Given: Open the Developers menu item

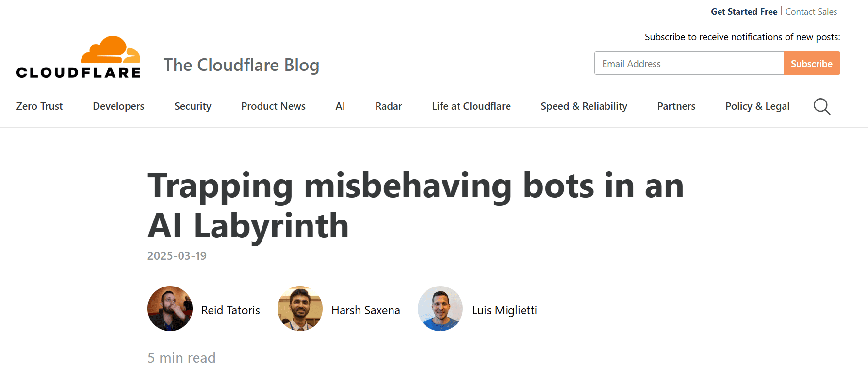Looking at the screenshot, I should (118, 106).
